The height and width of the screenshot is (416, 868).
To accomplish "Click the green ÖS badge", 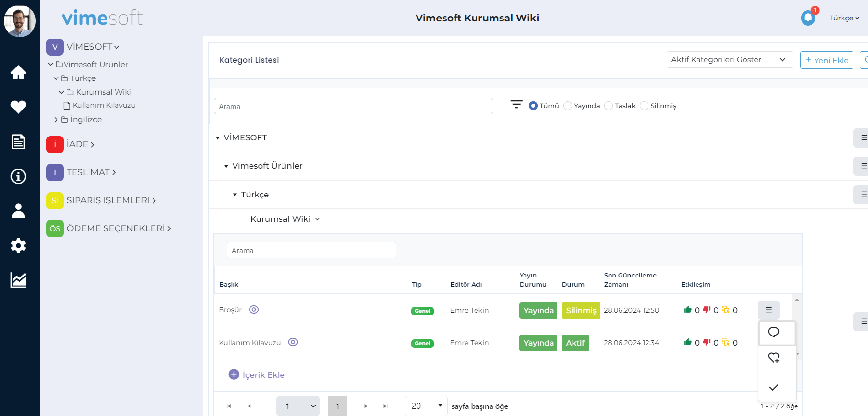I will [x=55, y=228].
